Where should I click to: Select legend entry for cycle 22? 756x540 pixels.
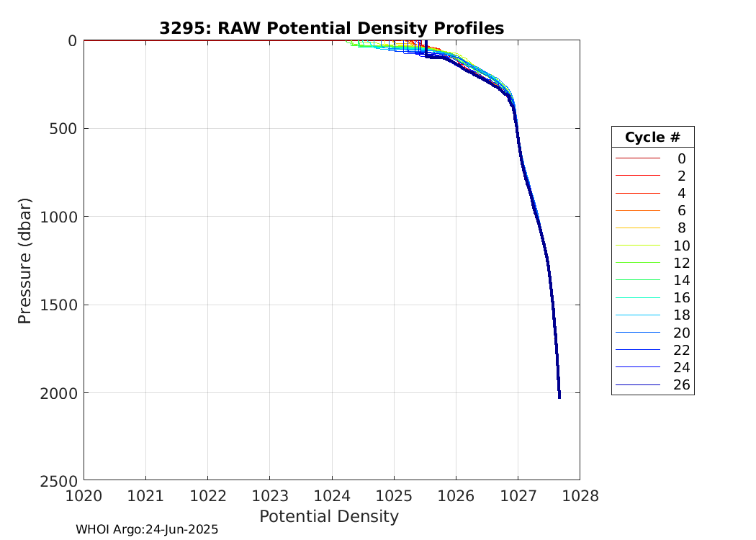pyautogui.click(x=652, y=350)
